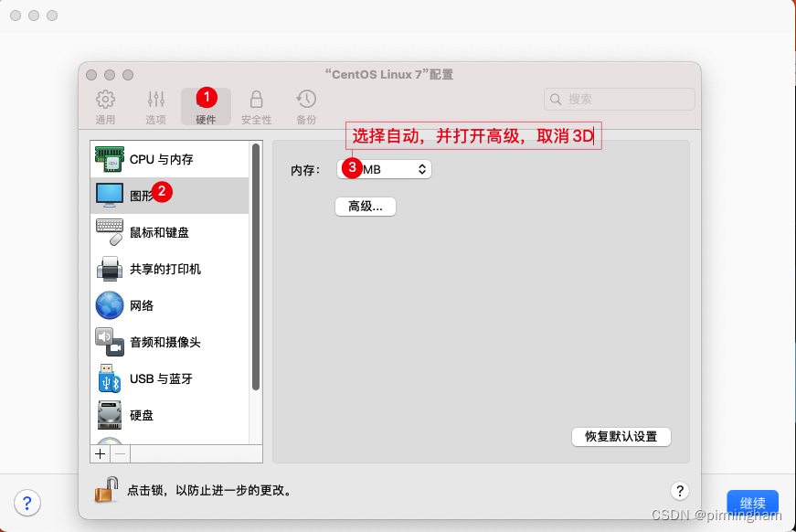Viewport: 796px width, 532px height.
Task: Click the globe network icon
Action: (110, 305)
